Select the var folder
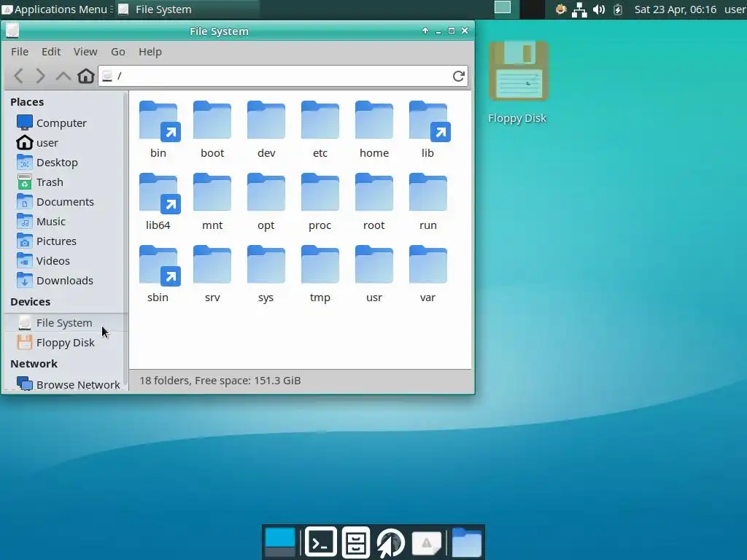 pos(427,265)
